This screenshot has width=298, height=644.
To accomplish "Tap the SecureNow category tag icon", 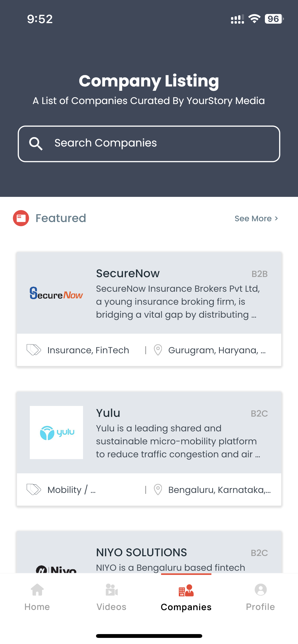I will click(34, 350).
